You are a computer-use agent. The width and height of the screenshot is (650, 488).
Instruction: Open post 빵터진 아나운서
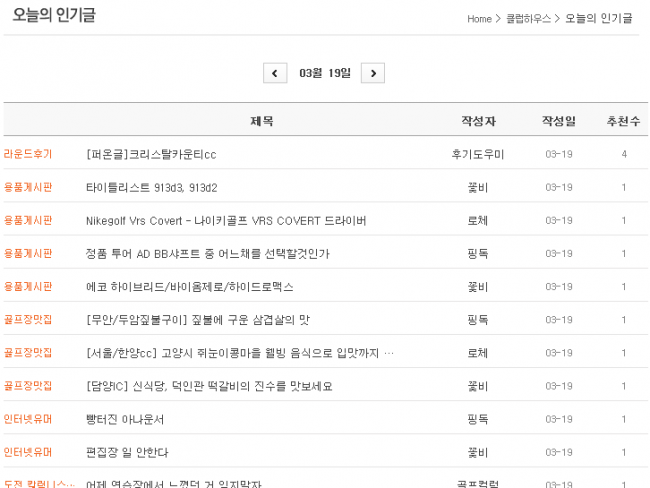pyautogui.click(x=125, y=419)
